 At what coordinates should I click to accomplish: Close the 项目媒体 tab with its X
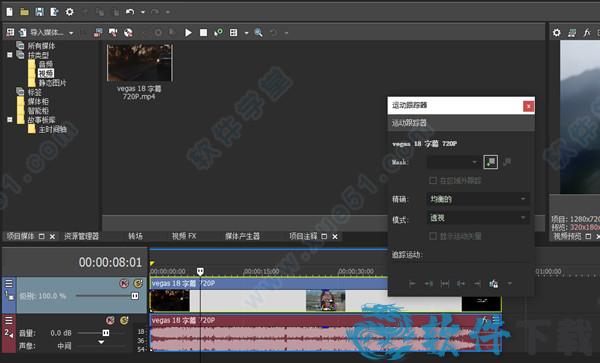52,237
